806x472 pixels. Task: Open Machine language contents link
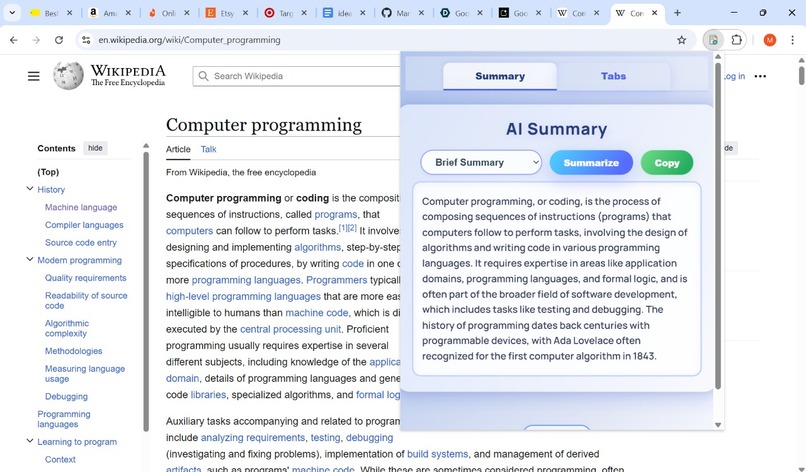tap(81, 207)
